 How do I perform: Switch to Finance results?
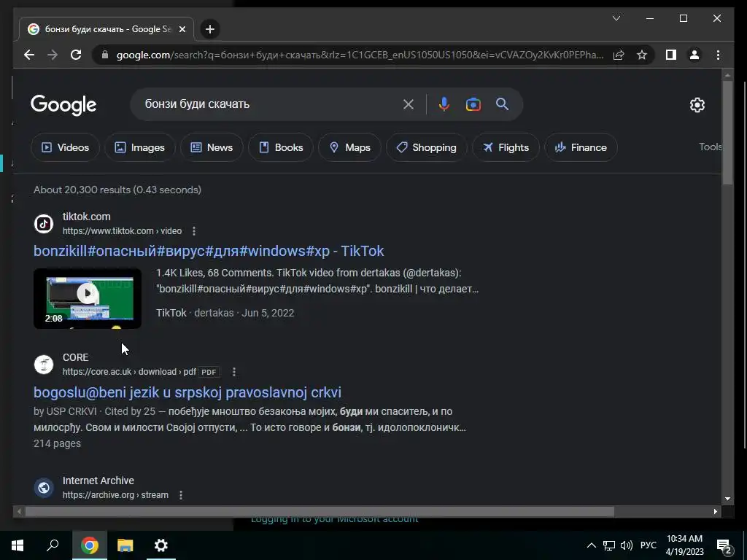[x=581, y=147]
